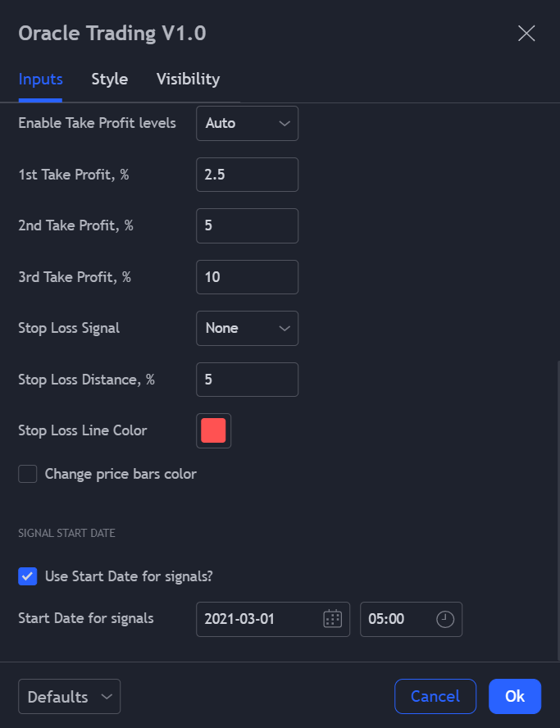Switch to the Visibility tab
The height and width of the screenshot is (728, 560).
point(188,80)
